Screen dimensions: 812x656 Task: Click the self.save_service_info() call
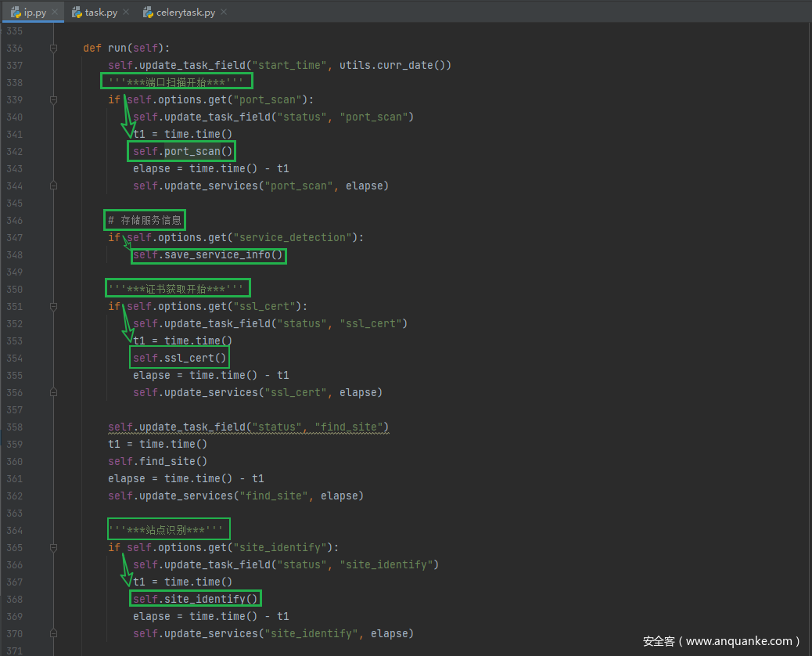tap(208, 255)
